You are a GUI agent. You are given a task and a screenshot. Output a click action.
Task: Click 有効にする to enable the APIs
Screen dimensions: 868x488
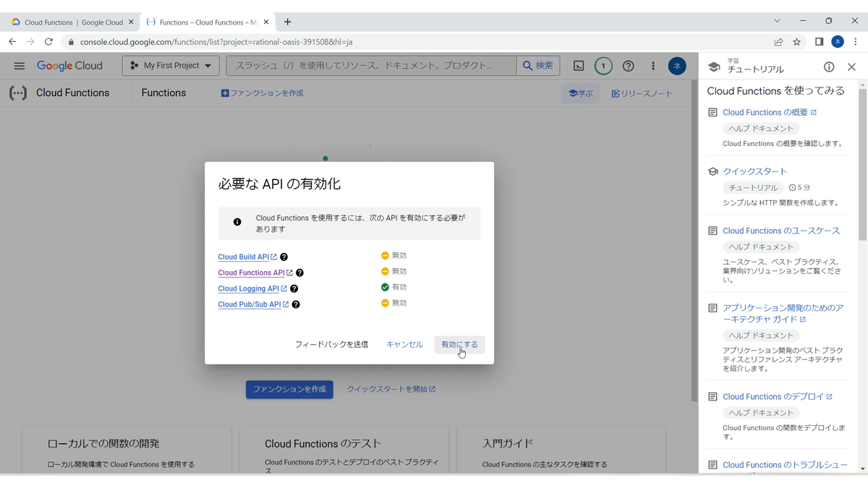[x=459, y=345]
